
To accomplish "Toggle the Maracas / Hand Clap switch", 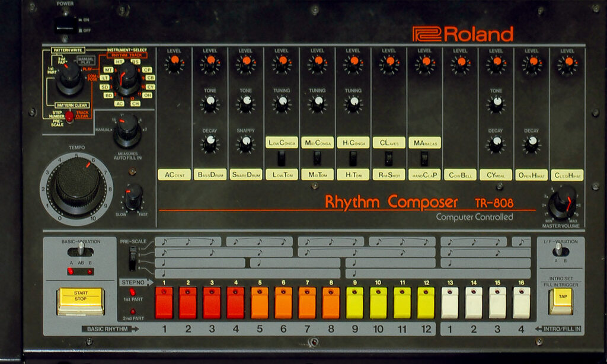I will [x=424, y=158].
